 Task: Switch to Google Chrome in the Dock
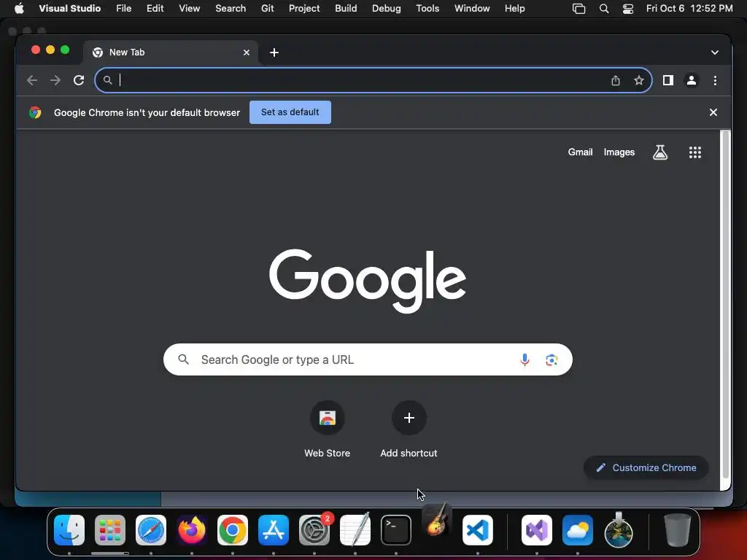(x=233, y=530)
